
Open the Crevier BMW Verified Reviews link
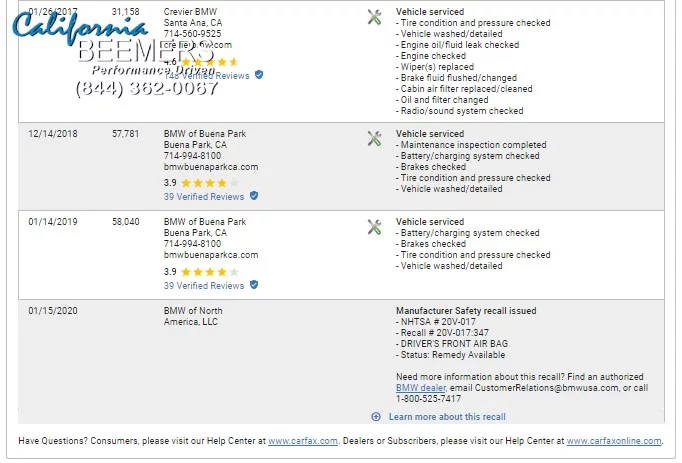click(x=212, y=75)
